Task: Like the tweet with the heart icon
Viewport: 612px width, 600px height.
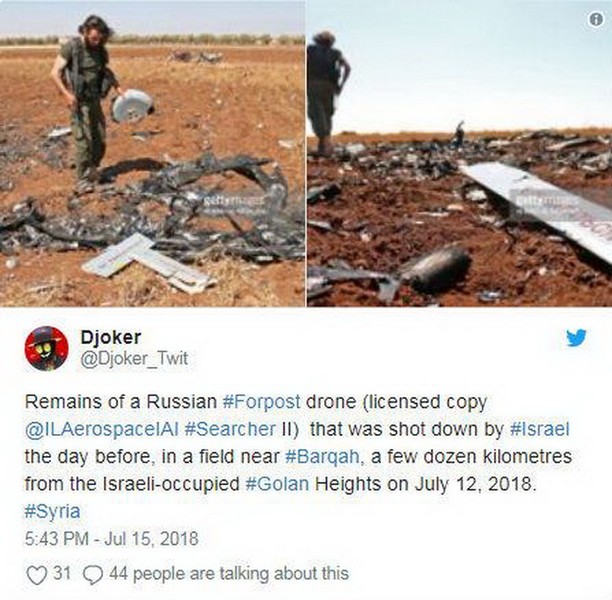Action: 36,574
